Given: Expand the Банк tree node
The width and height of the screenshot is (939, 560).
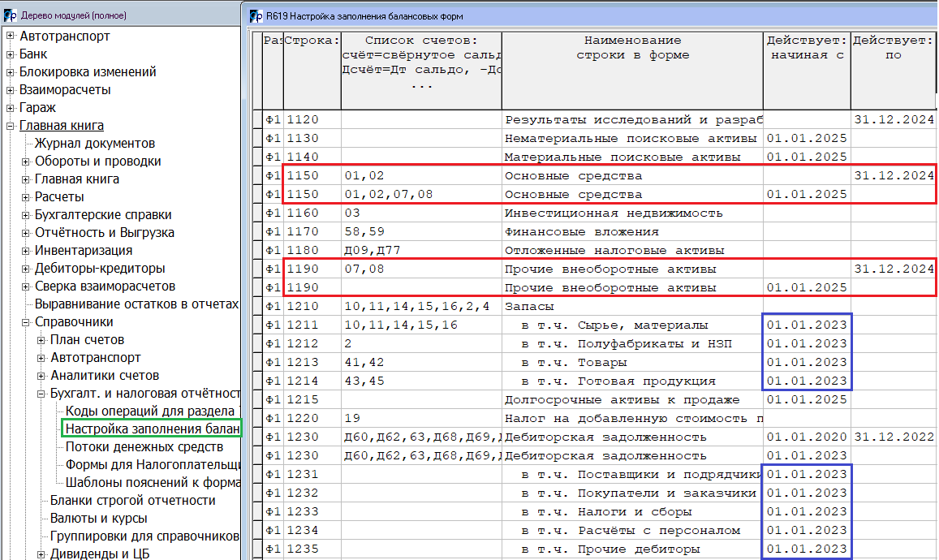Looking at the screenshot, I should click(11, 54).
